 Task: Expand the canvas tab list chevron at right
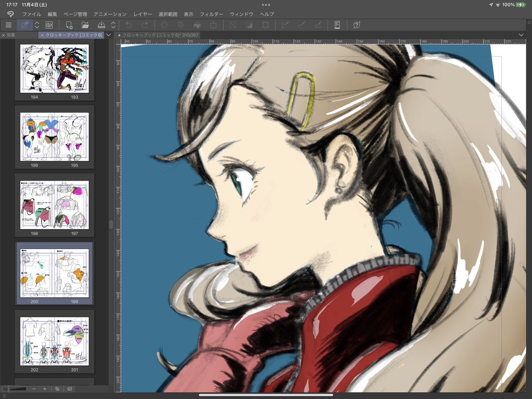tap(521, 35)
